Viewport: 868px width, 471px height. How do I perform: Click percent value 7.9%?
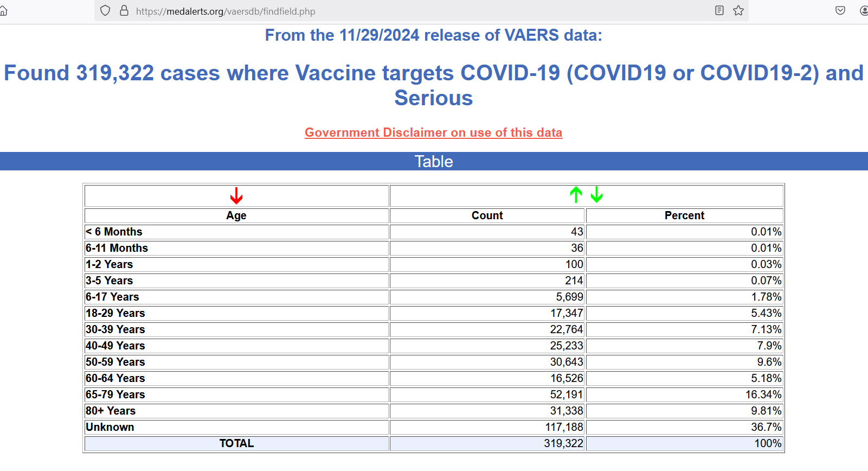click(769, 346)
